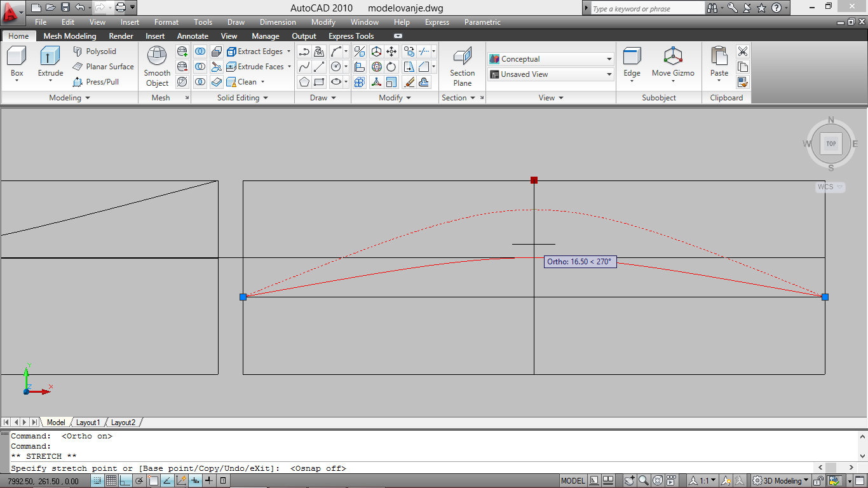Click the Express Tools ribbon tab
This screenshot has height=488, width=868.
coord(351,36)
